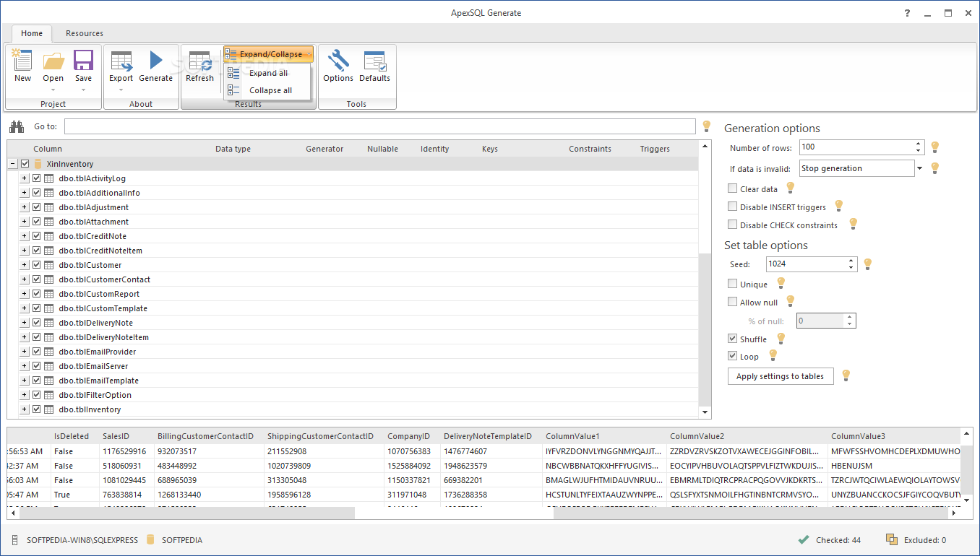Click the New project icon
The width and height of the screenshot is (980, 556).
(22, 60)
